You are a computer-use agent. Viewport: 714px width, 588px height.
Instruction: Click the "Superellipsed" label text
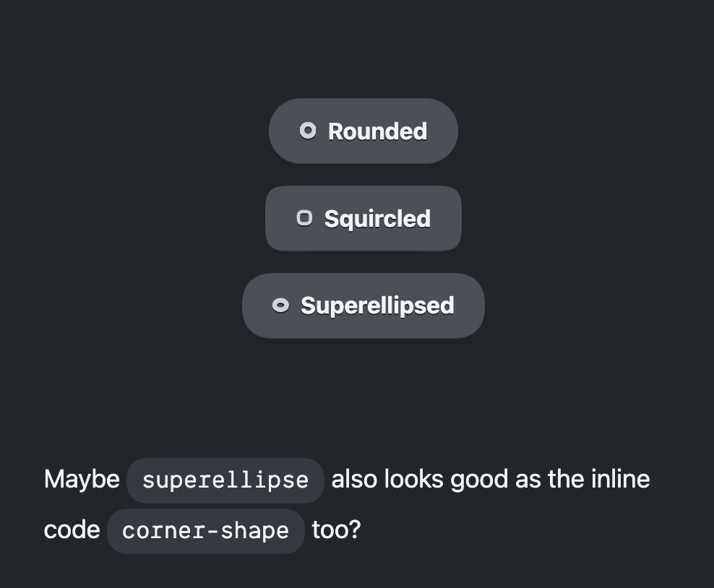pos(377,306)
